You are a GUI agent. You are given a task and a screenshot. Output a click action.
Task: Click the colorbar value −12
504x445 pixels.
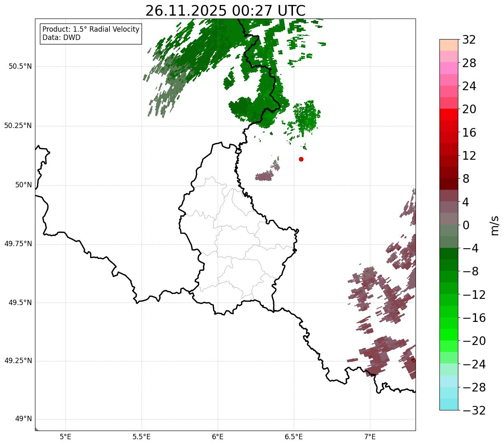pyautogui.click(x=474, y=295)
